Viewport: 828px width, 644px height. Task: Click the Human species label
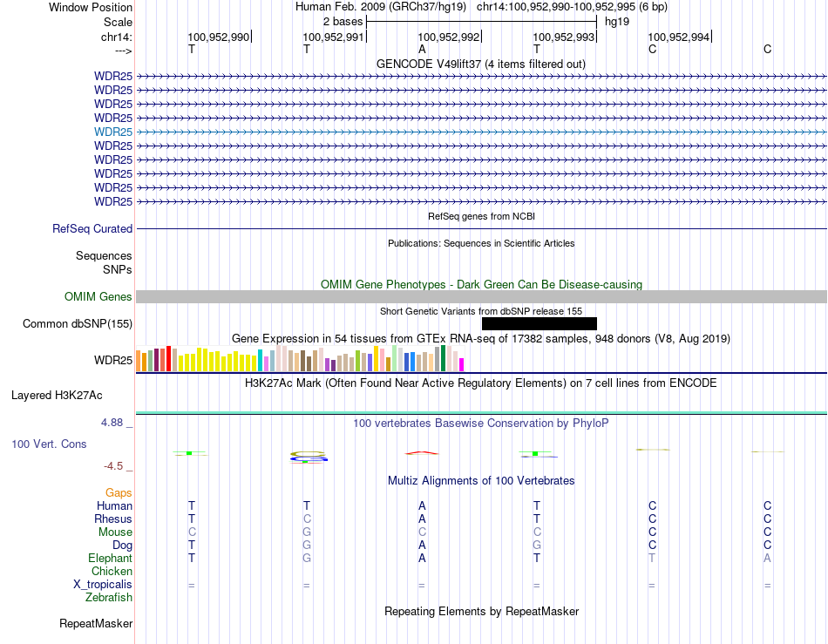click(114, 505)
